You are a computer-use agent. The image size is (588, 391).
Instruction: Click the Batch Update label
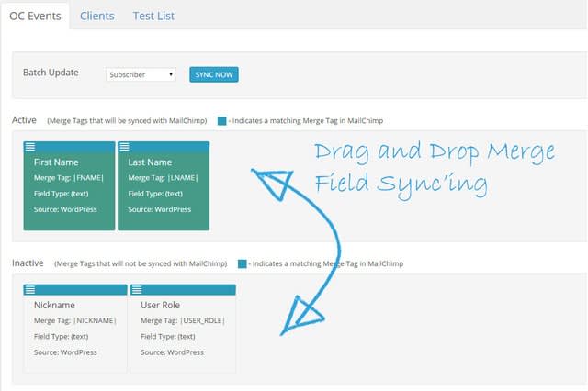(x=51, y=73)
